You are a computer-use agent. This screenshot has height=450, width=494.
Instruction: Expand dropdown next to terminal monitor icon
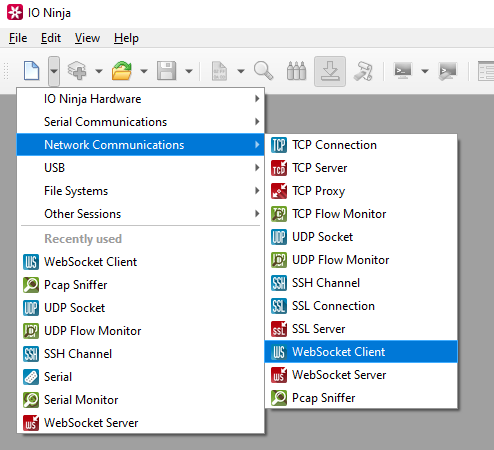pyautogui.click(x=425, y=71)
